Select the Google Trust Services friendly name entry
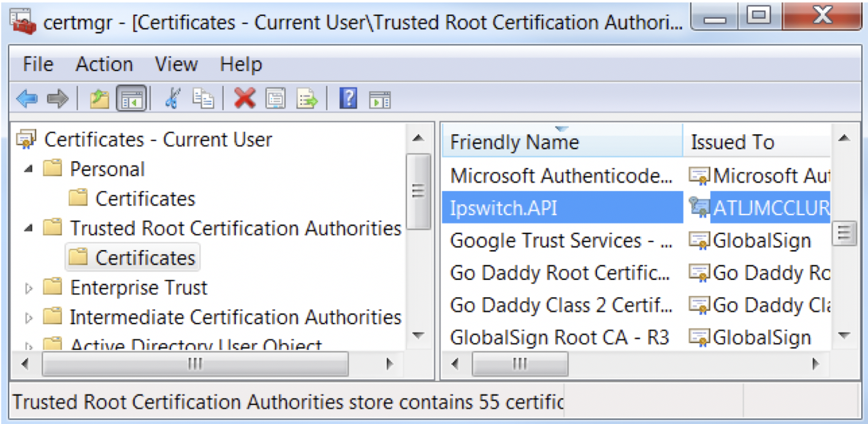Screen dimensions: 868x424 [561, 240]
